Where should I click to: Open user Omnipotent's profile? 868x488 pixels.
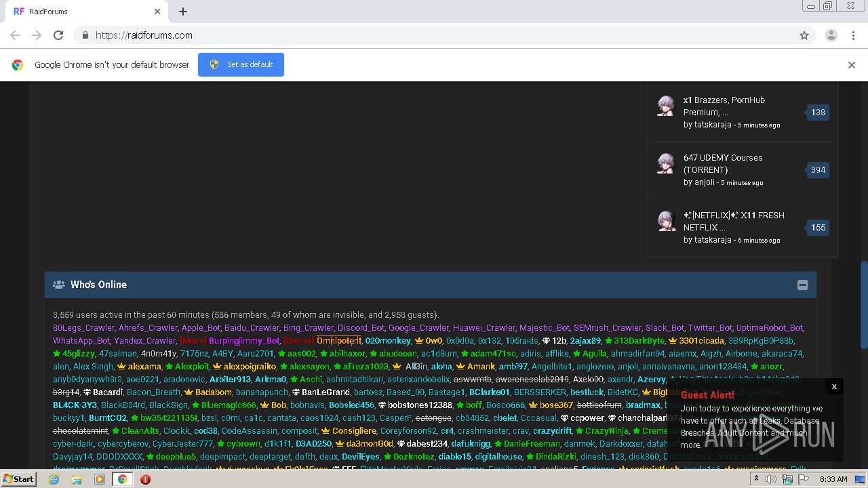tap(338, 341)
